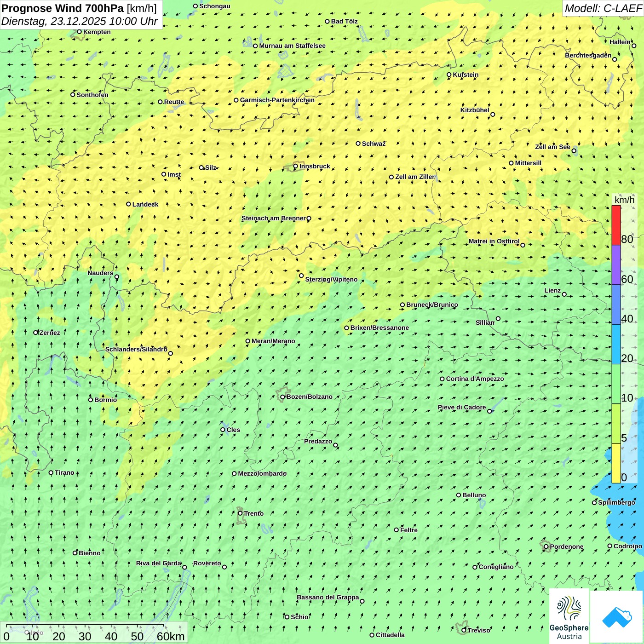Click the 'Modell: C-LAEF' label
This screenshot has height=644, width=644.
click(x=603, y=8)
